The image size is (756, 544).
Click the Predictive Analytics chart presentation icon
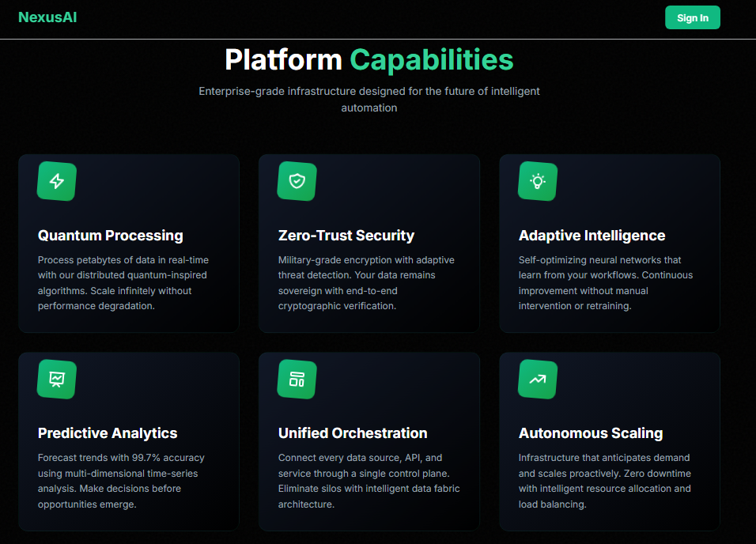pos(55,379)
